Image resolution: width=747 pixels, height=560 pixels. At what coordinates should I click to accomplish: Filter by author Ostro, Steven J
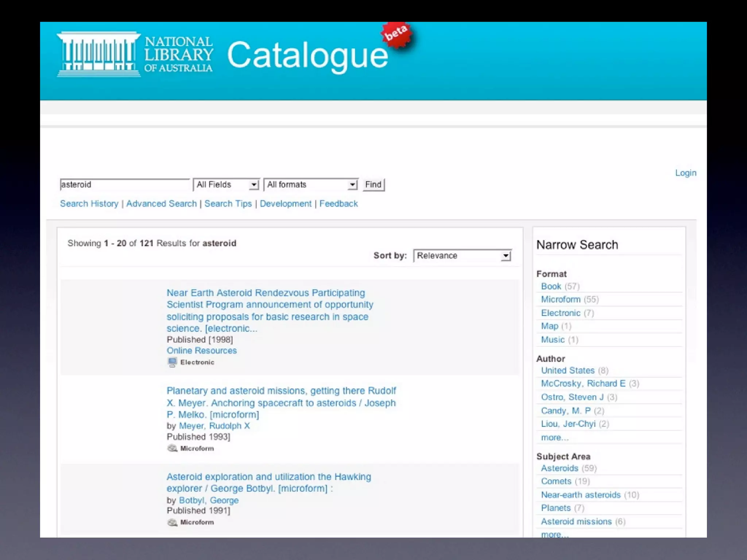click(572, 397)
